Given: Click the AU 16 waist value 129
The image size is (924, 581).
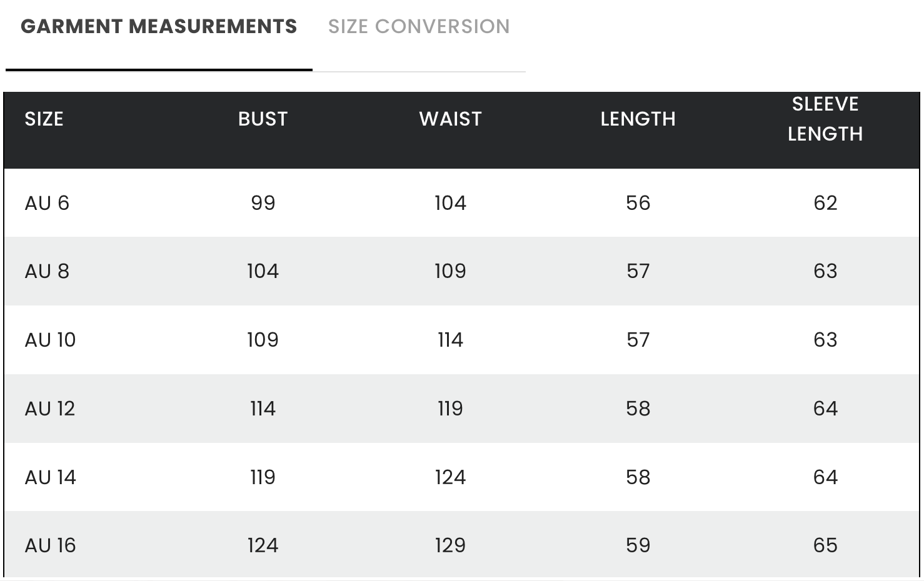Looking at the screenshot, I should 450,545.
